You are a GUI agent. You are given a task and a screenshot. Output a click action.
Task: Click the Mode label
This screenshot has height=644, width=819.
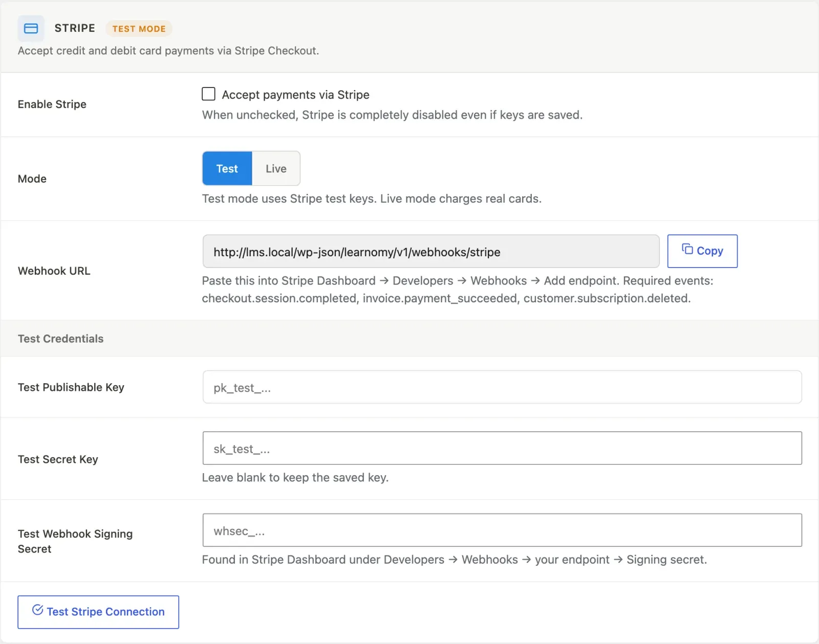pos(32,179)
